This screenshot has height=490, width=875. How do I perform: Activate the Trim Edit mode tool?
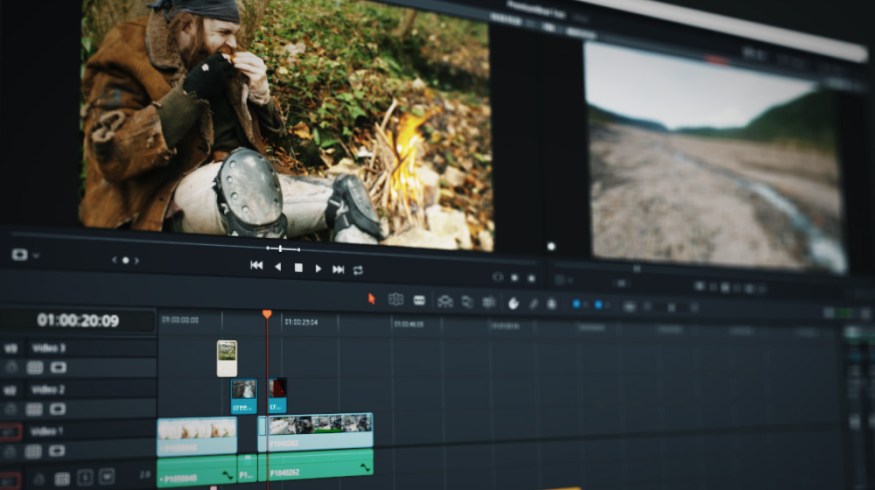coord(396,299)
